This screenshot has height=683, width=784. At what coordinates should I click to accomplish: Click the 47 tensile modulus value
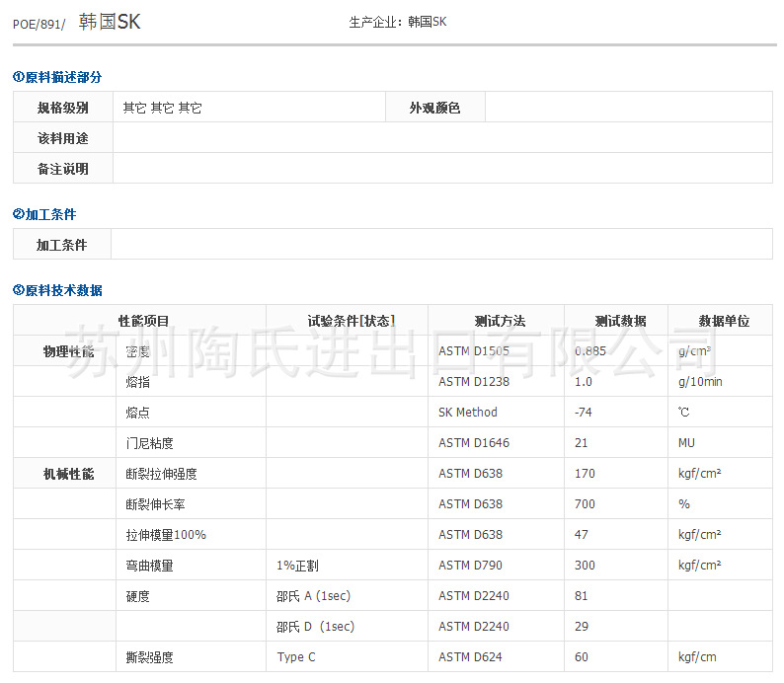pyautogui.click(x=581, y=535)
